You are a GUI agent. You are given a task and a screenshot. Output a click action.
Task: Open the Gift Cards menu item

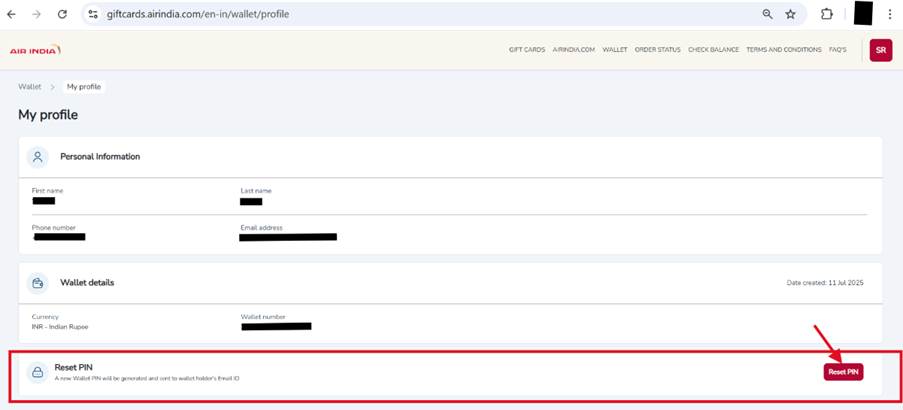pyautogui.click(x=526, y=50)
